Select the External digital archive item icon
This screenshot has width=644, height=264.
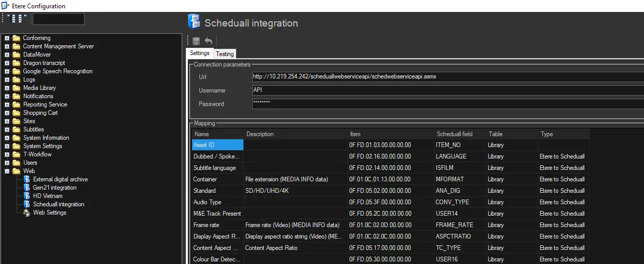[27, 179]
